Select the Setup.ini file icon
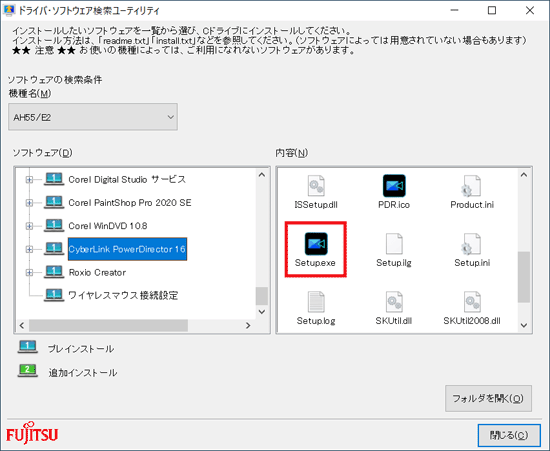Image resolution: width=550 pixels, height=451 pixels. (x=471, y=244)
